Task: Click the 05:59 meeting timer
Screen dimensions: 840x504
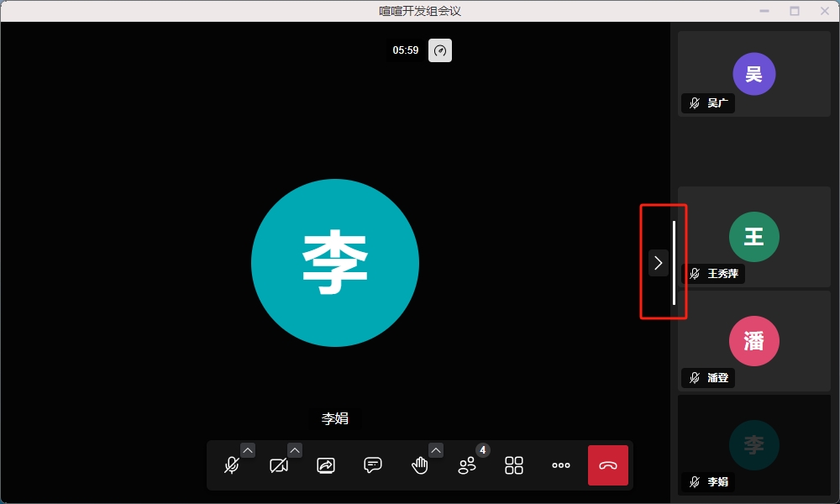Action: click(406, 50)
